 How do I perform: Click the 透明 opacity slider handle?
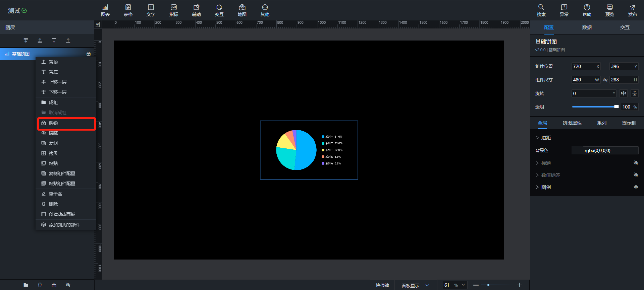coord(616,107)
